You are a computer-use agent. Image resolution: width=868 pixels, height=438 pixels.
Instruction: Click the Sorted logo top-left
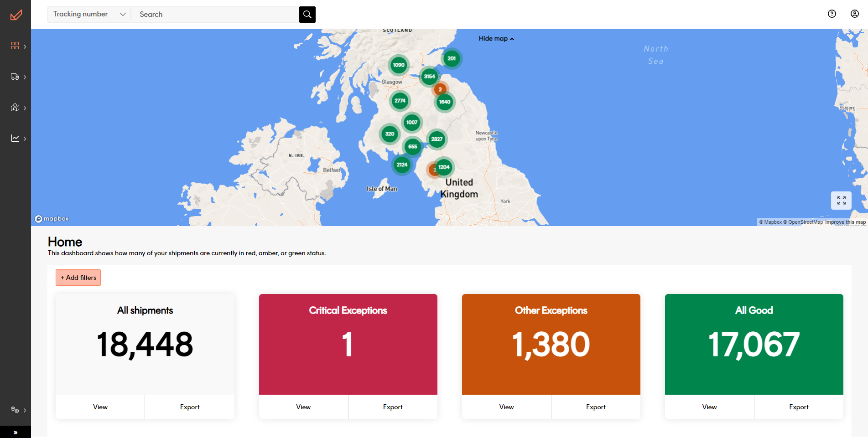tap(16, 14)
